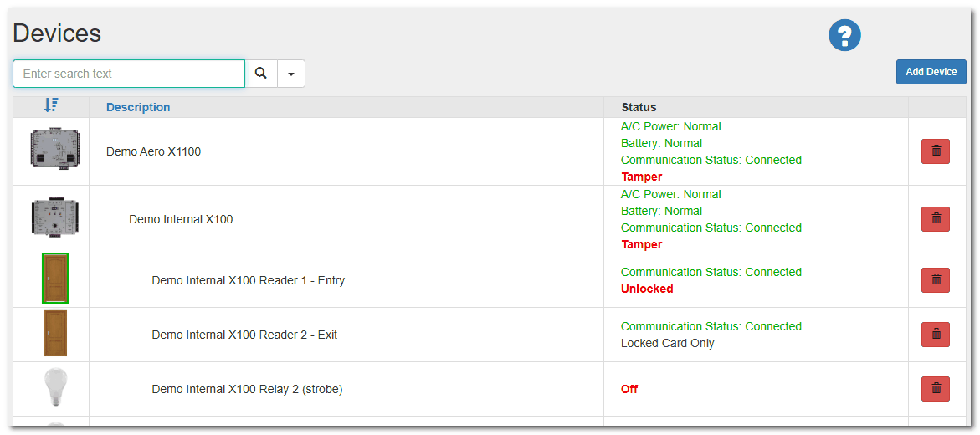The height and width of the screenshot is (435, 980).
Task: Delete the Reader 1 - Entry device
Action: click(x=936, y=280)
